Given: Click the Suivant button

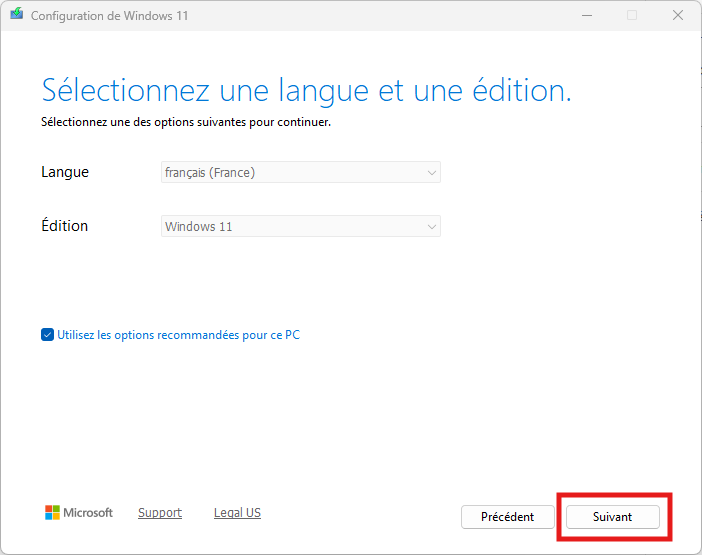Looking at the screenshot, I should pyautogui.click(x=612, y=517).
